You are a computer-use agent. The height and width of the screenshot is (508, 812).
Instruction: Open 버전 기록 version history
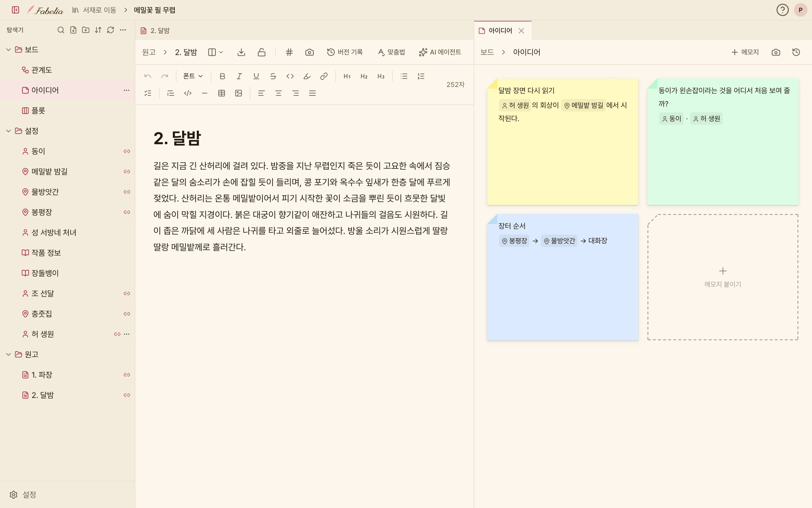(345, 52)
